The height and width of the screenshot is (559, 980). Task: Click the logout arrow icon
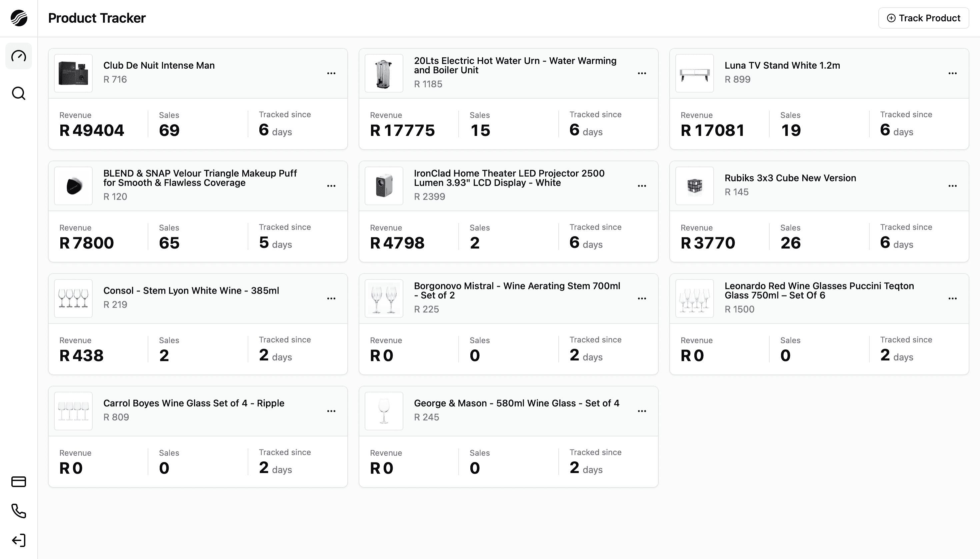pyautogui.click(x=18, y=541)
